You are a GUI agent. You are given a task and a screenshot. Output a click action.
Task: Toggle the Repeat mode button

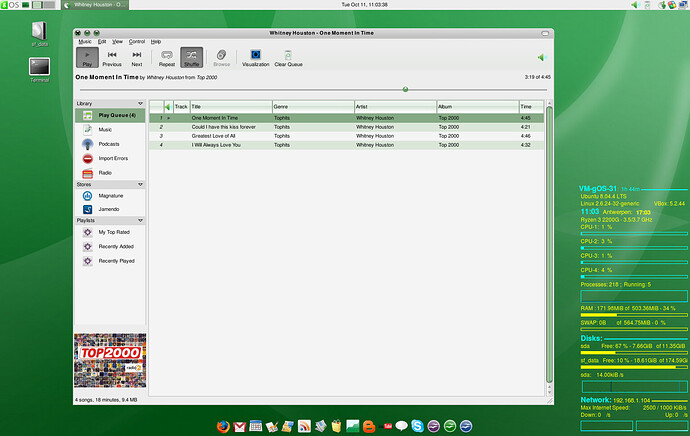pos(167,58)
